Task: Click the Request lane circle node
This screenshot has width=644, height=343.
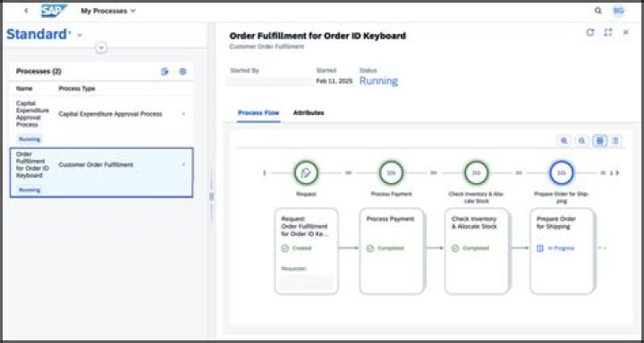Action: pos(306,172)
